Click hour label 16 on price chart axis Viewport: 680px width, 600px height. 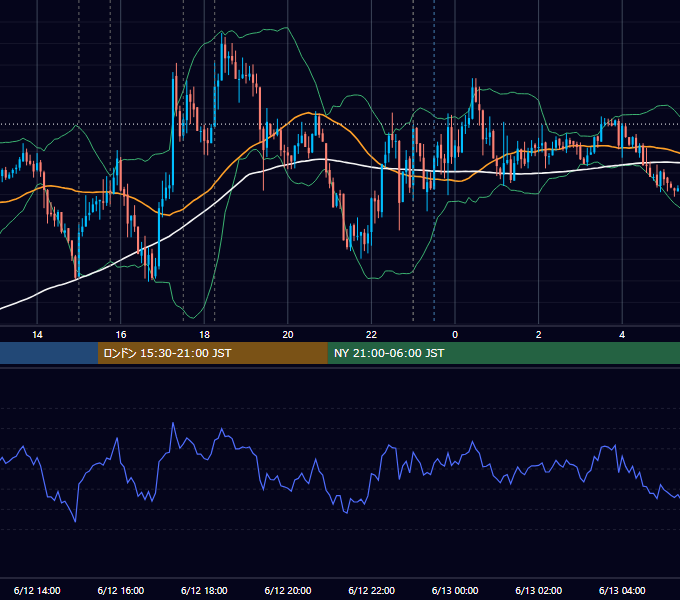point(121,334)
